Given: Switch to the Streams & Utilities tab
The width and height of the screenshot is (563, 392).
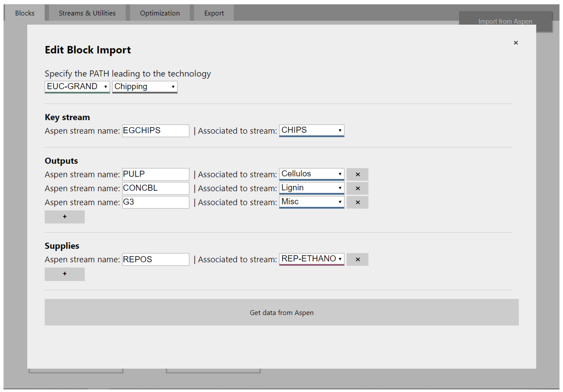Looking at the screenshot, I should coord(87,13).
